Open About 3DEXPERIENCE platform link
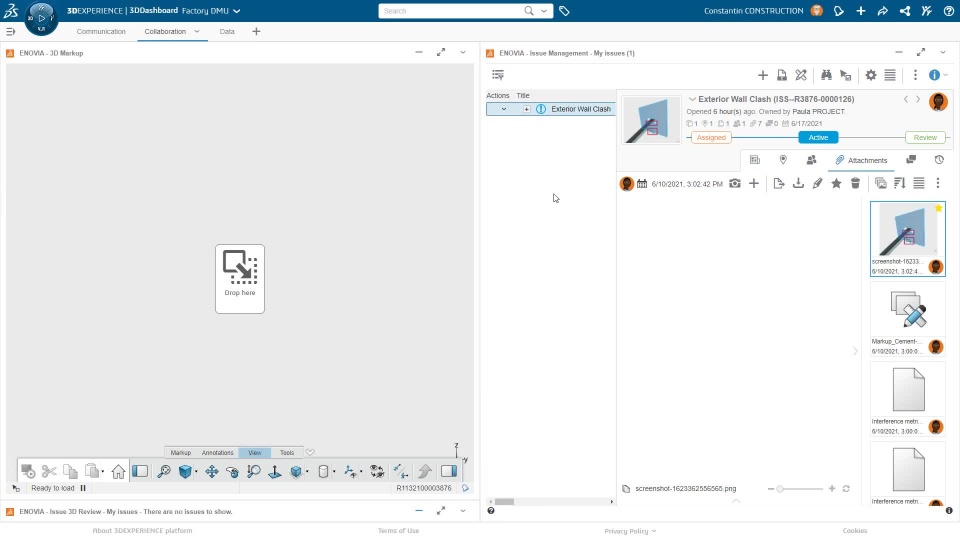Screen dimensions: 960x540 [142, 531]
